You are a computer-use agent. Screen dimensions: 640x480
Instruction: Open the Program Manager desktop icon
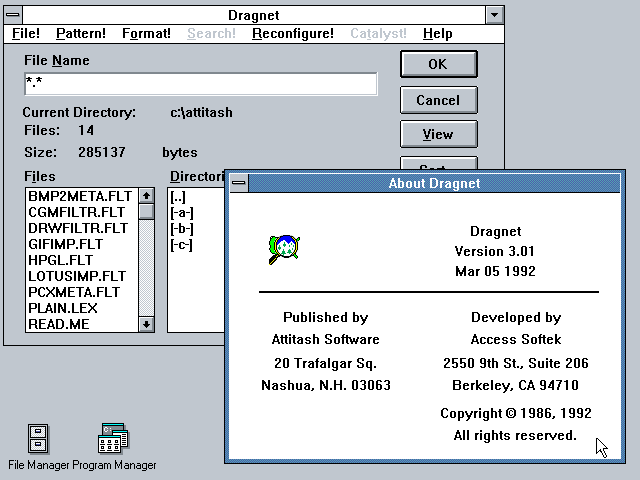coord(113,439)
